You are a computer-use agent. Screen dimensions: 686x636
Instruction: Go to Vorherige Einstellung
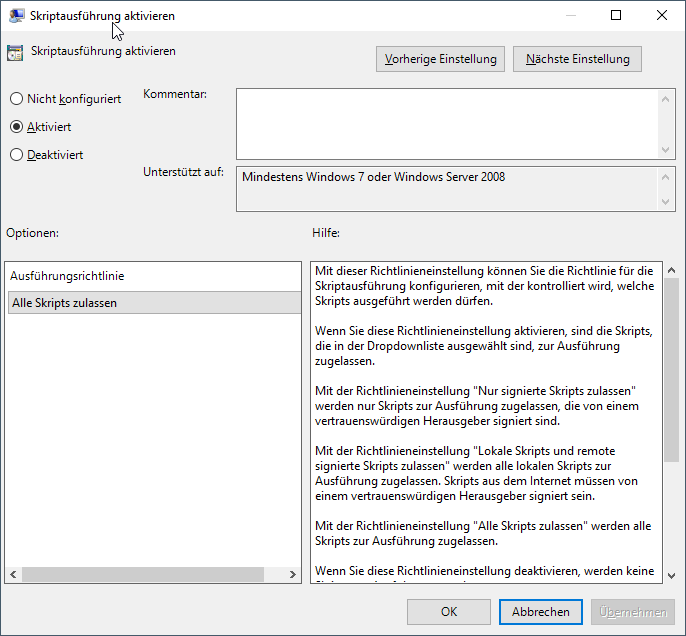pos(441,59)
